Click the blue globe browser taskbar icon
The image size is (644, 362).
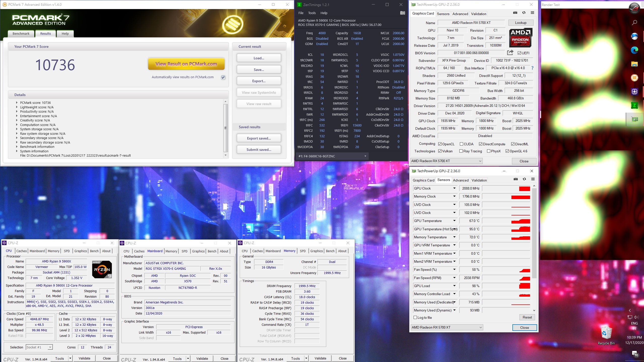(634, 36)
